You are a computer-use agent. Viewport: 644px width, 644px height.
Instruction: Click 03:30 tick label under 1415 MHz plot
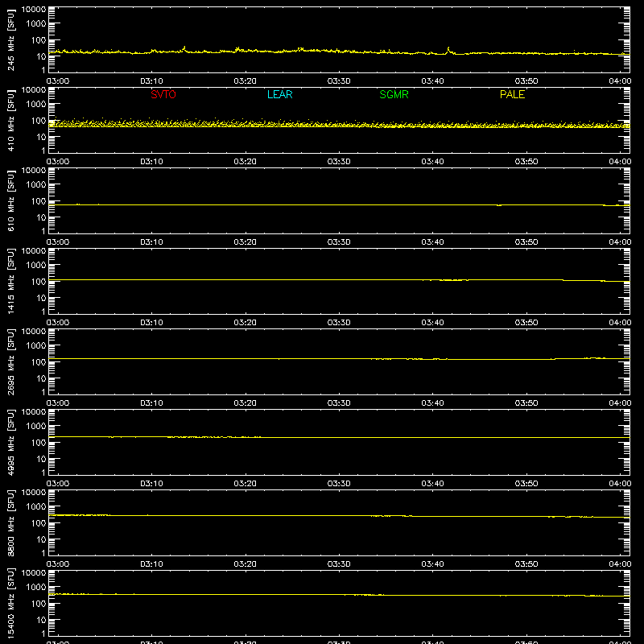pos(339,323)
